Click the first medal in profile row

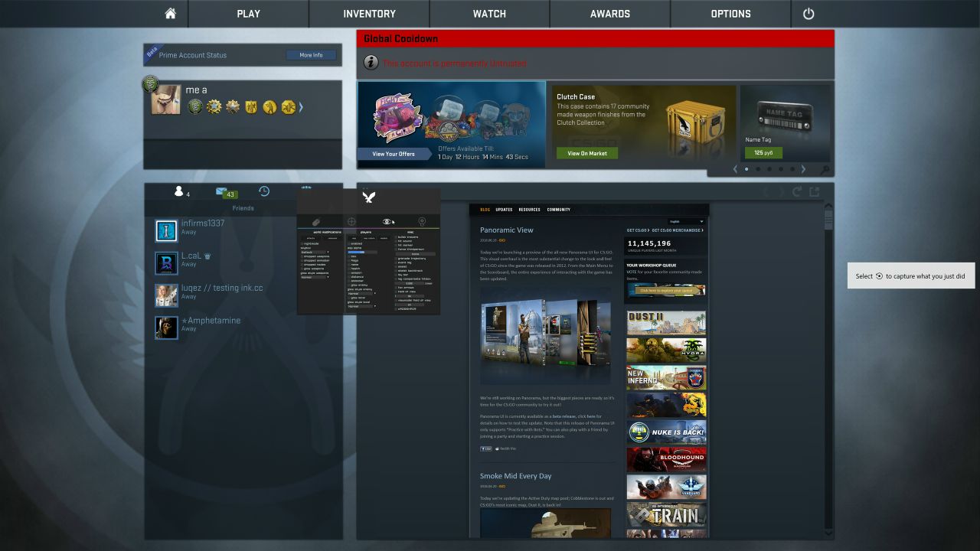coord(195,106)
